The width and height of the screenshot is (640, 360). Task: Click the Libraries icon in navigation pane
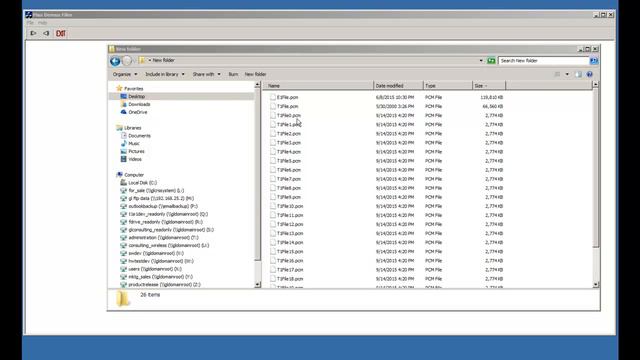pyautogui.click(x=119, y=128)
